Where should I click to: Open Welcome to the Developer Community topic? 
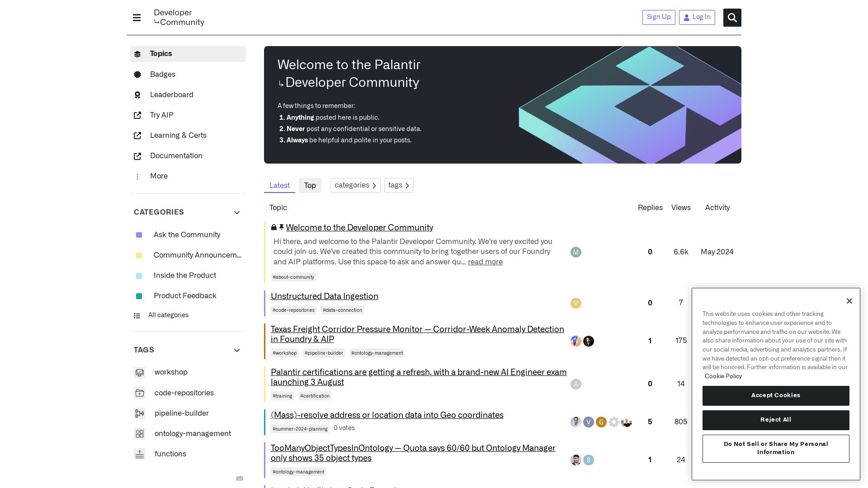(359, 228)
